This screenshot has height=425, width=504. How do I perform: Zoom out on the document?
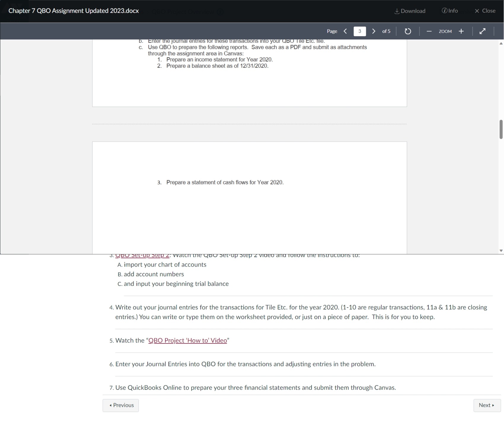point(429,31)
